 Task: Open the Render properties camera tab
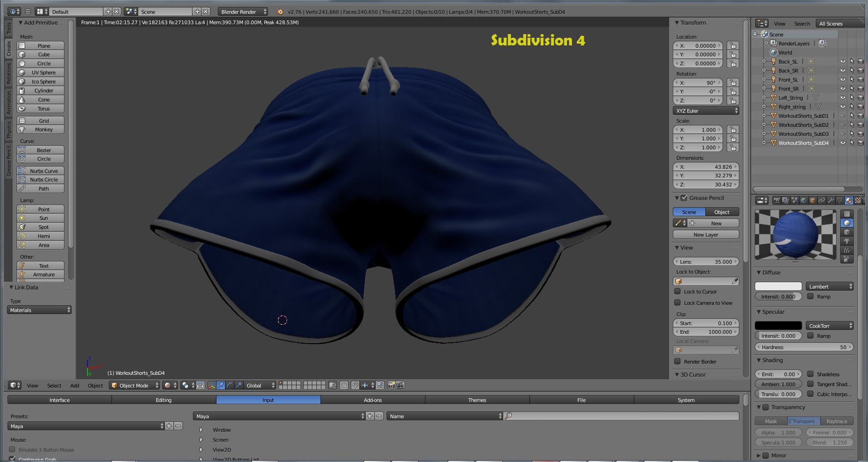pos(776,201)
